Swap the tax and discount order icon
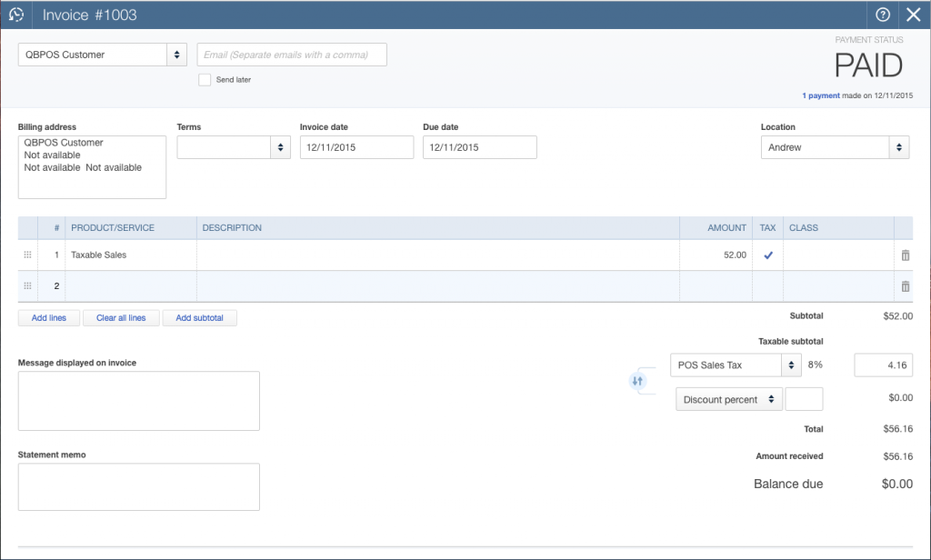 [637, 381]
